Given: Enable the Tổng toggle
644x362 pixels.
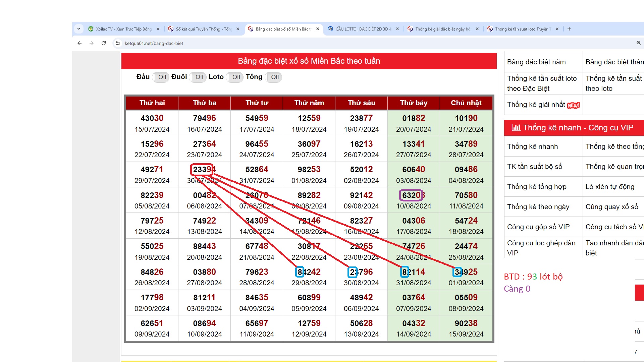Looking at the screenshot, I should tap(274, 77).
